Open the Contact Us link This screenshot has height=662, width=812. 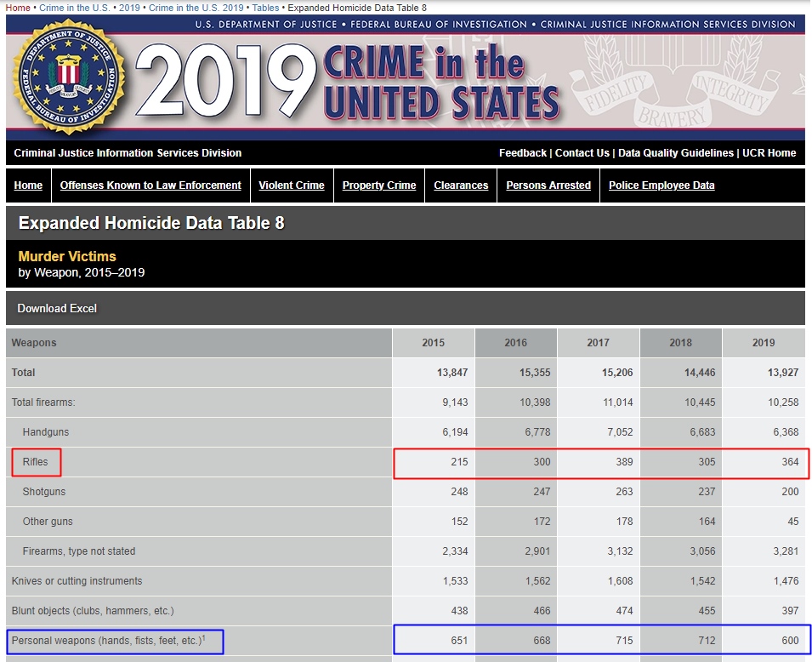582,153
